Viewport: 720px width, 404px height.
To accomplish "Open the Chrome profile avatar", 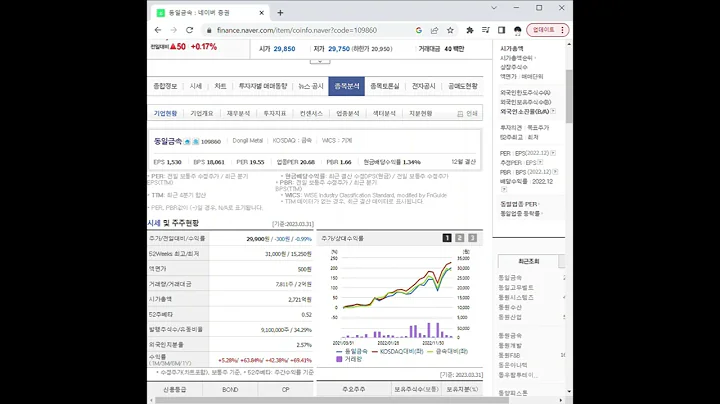I will point(518,30).
